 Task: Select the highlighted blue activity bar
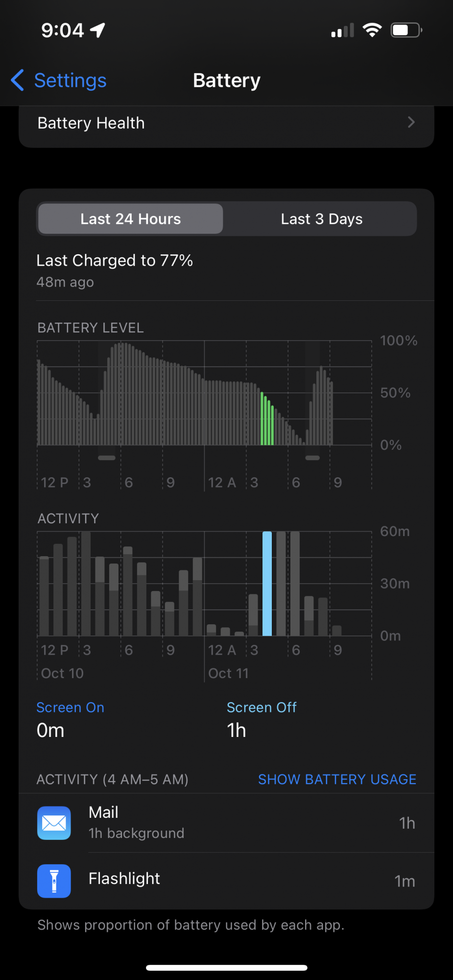tap(267, 583)
